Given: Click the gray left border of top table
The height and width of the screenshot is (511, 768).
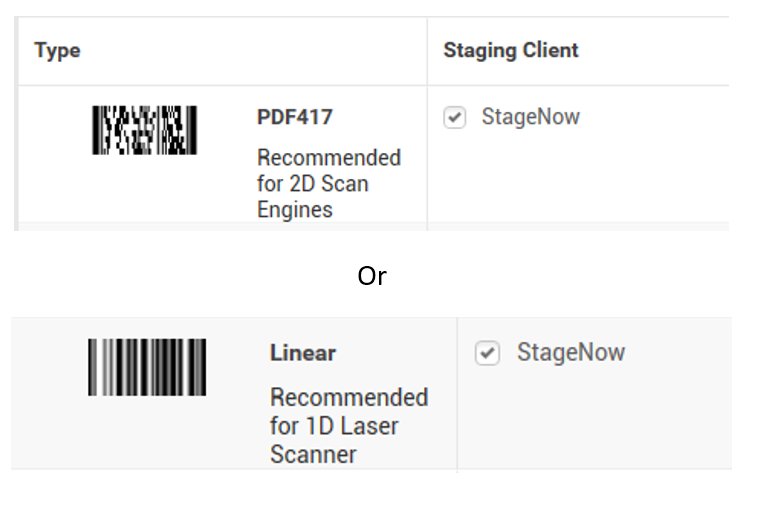Looking at the screenshot, I should [x=16, y=123].
